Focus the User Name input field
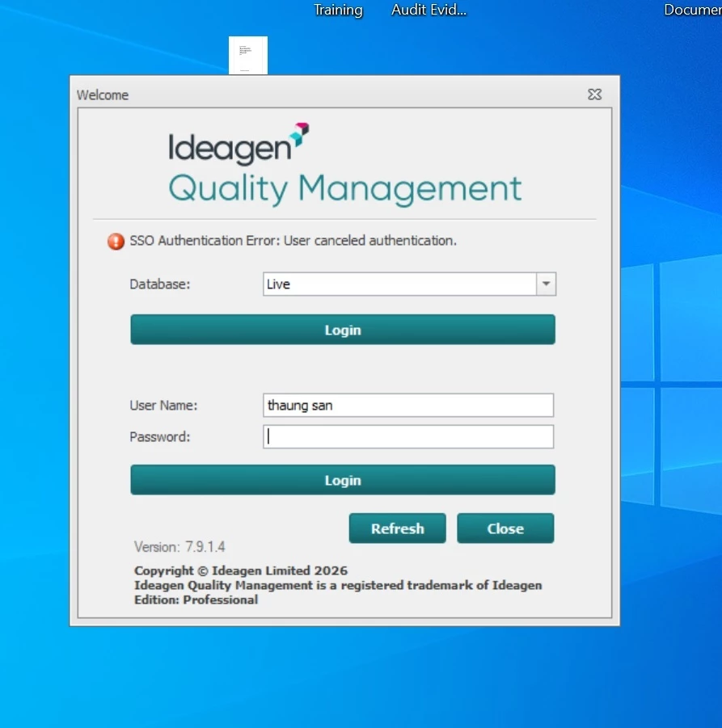The image size is (722, 728). pos(408,406)
